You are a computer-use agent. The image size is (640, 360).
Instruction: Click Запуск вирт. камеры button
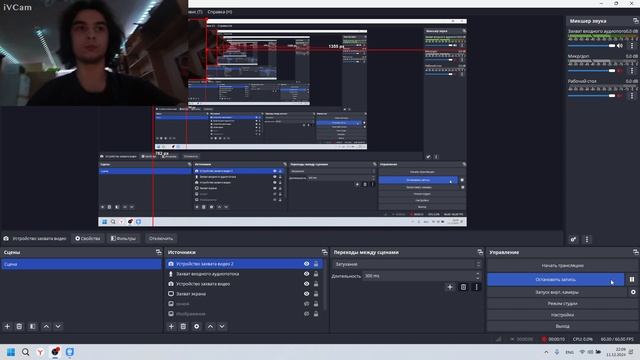point(557,292)
